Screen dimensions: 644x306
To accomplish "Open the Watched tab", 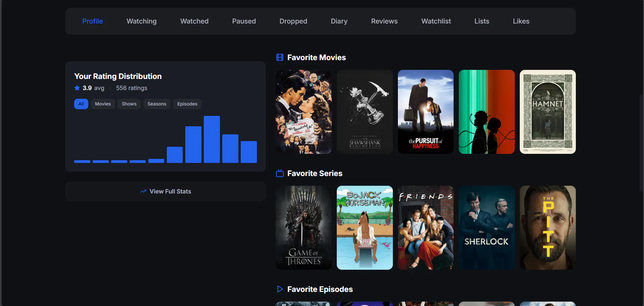I will (194, 21).
